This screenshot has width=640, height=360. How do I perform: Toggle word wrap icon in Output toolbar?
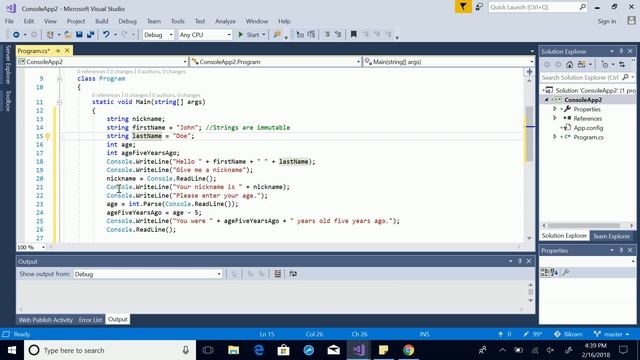(x=293, y=274)
